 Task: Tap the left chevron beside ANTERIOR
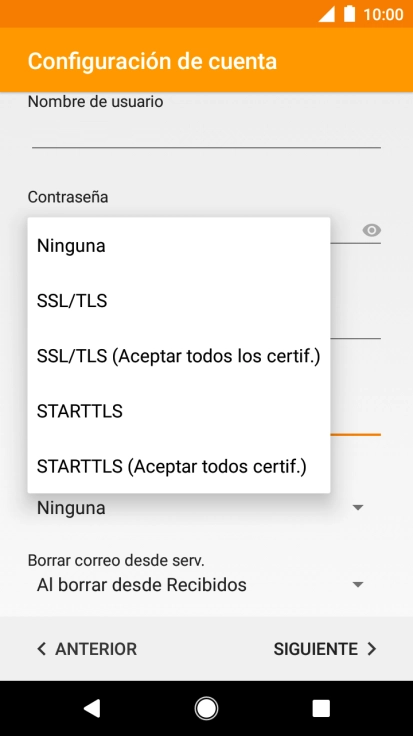coord(42,649)
